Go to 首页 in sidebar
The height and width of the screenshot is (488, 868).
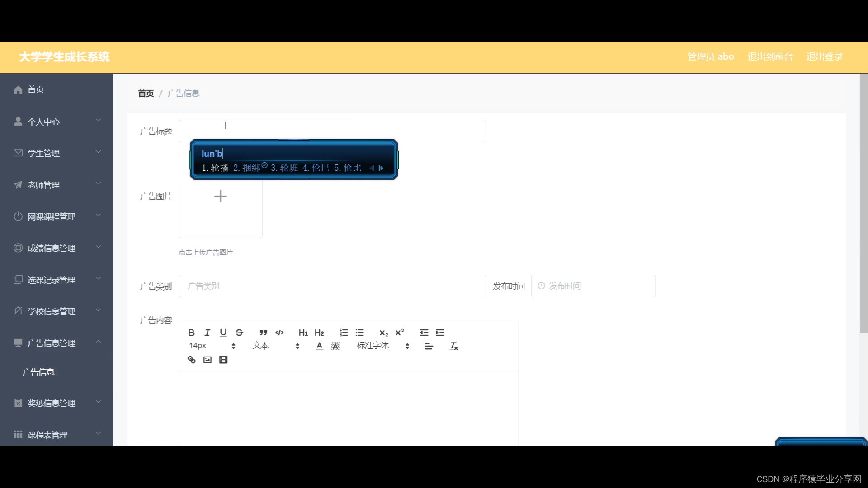click(35, 89)
